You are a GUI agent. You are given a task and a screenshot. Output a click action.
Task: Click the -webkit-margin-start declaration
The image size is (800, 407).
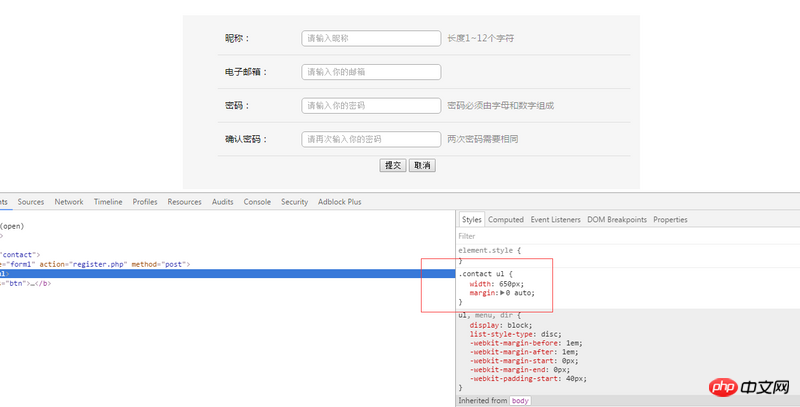point(523,361)
